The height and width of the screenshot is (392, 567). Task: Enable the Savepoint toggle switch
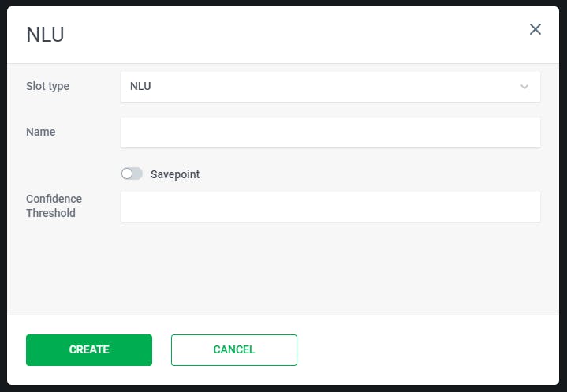132,174
